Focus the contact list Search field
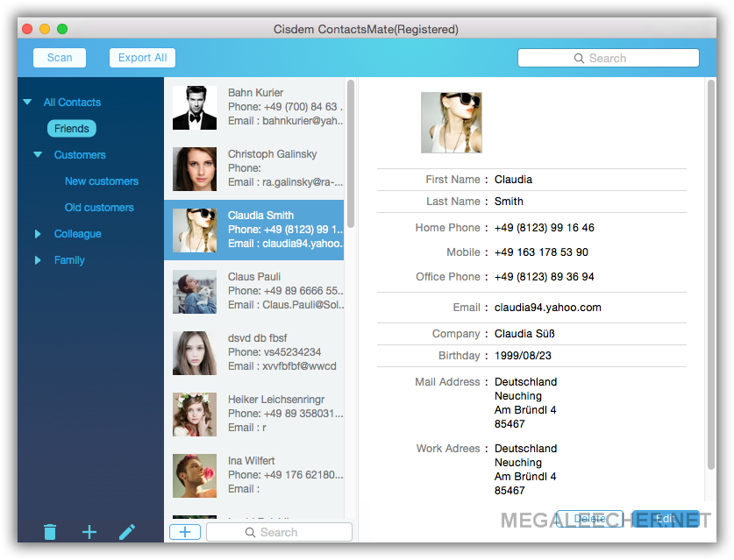Screen dimensions: 734x560 279,533
